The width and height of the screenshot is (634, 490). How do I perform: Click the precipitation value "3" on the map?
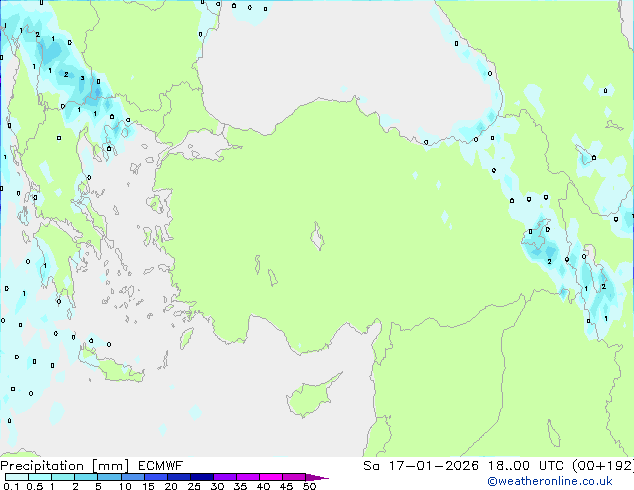click(x=82, y=78)
